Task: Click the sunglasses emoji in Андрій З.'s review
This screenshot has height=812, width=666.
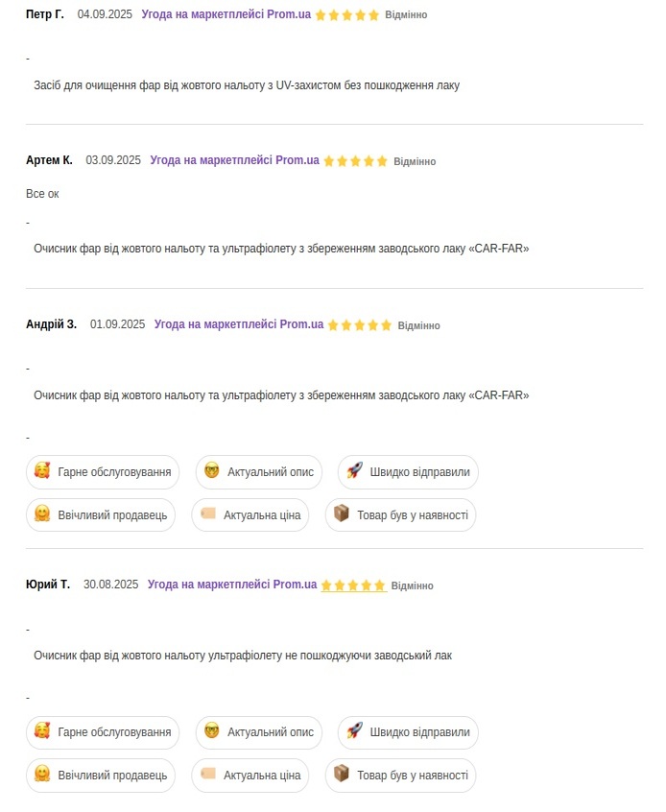Action: coord(212,471)
